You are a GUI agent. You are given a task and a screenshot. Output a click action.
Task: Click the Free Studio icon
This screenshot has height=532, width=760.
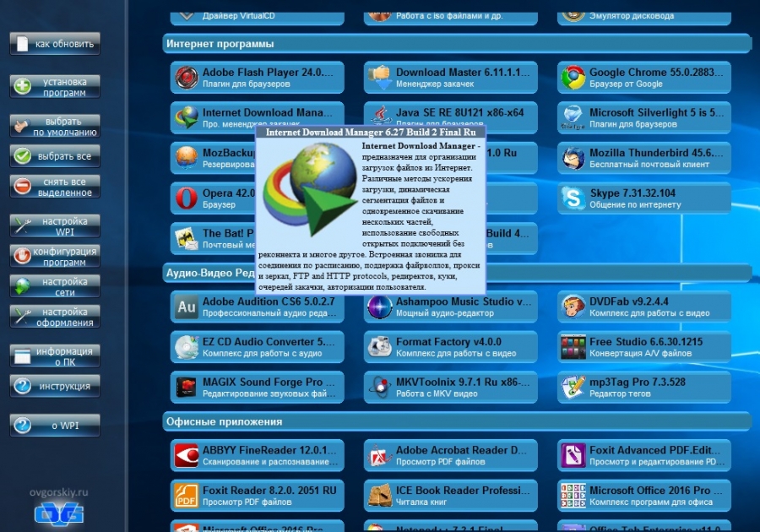[x=573, y=347]
